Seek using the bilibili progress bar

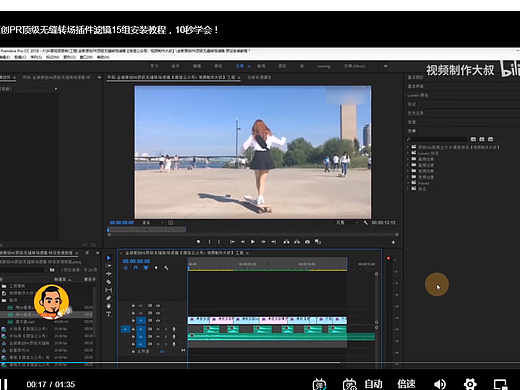tap(260, 363)
